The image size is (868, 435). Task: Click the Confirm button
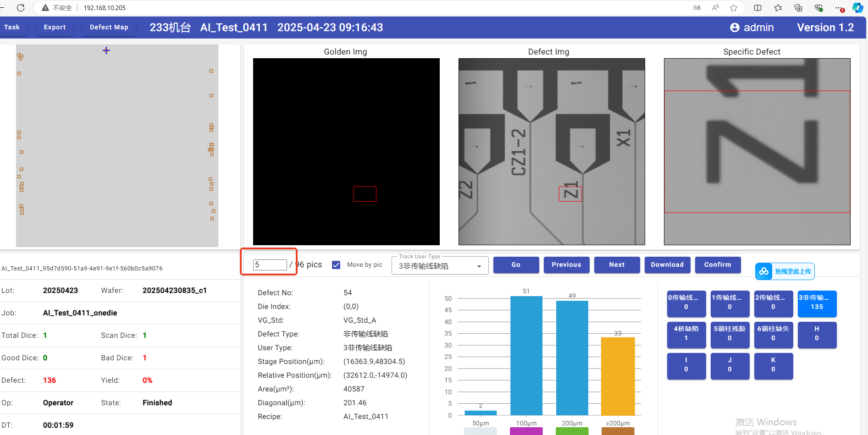click(717, 264)
